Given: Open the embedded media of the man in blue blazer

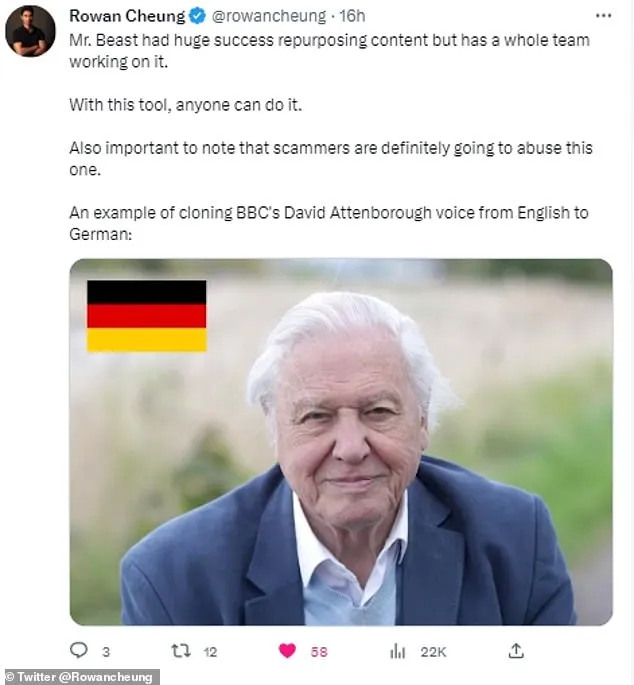Looking at the screenshot, I should pyautogui.click(x=341, y=442).
